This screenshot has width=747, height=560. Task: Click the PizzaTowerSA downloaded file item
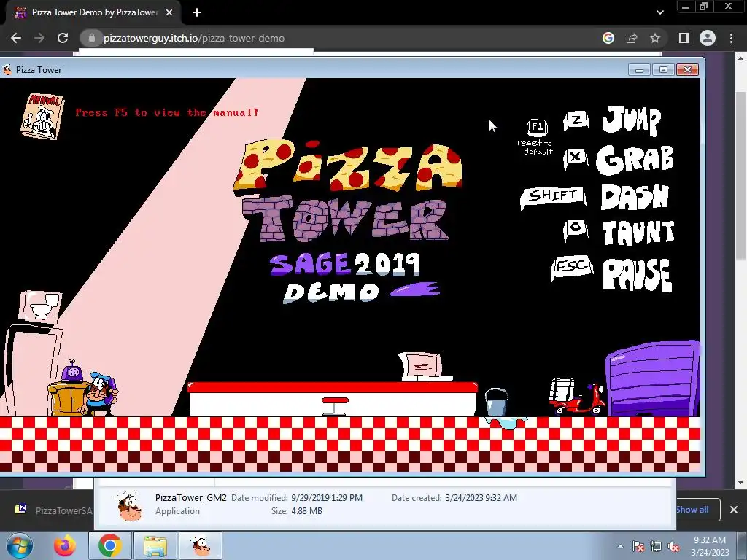(53, 510)
